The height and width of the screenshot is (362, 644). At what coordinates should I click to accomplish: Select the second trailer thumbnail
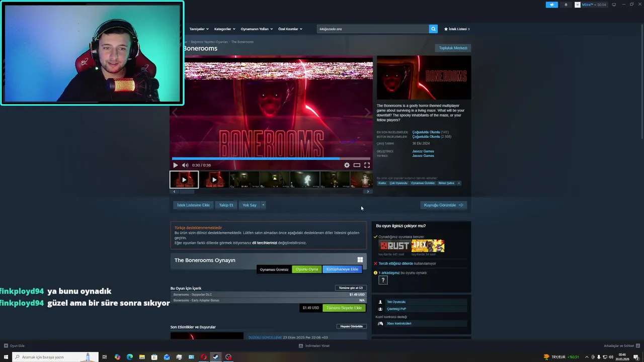pyautogui.click(x=214, y=179)
